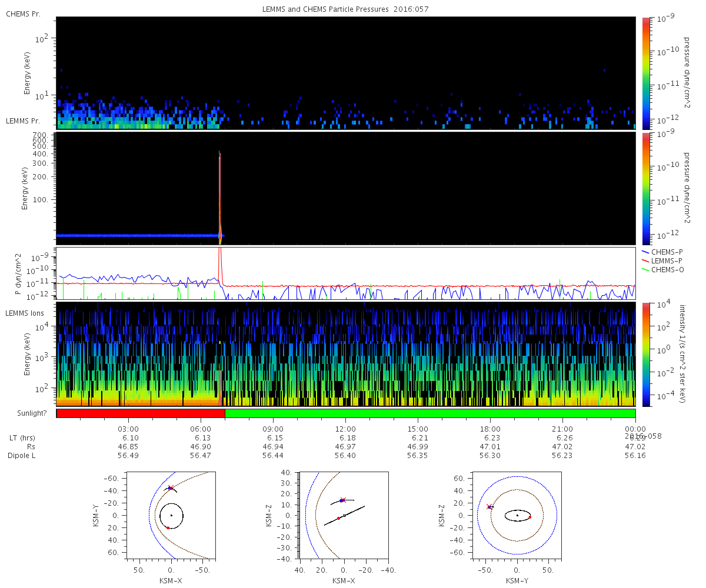
Task: Open the KSM-Y versus KSM-Z orbit plot
Action: 517,514
